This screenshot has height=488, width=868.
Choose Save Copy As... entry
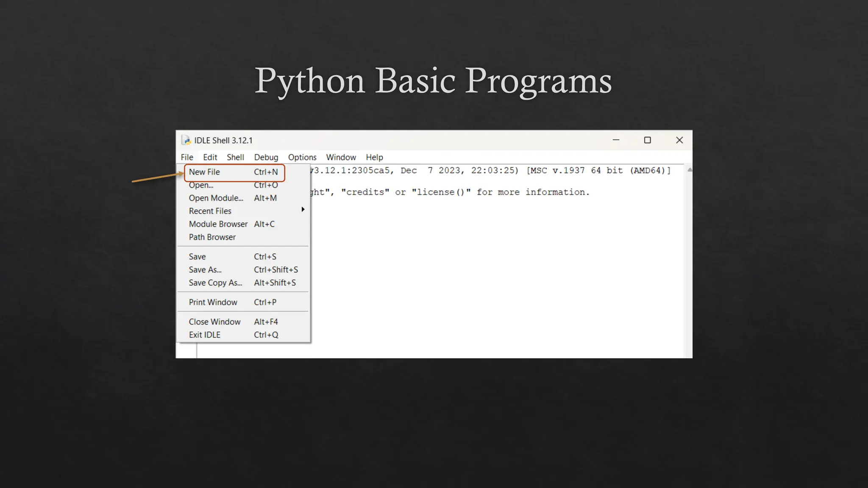(215, 283)
